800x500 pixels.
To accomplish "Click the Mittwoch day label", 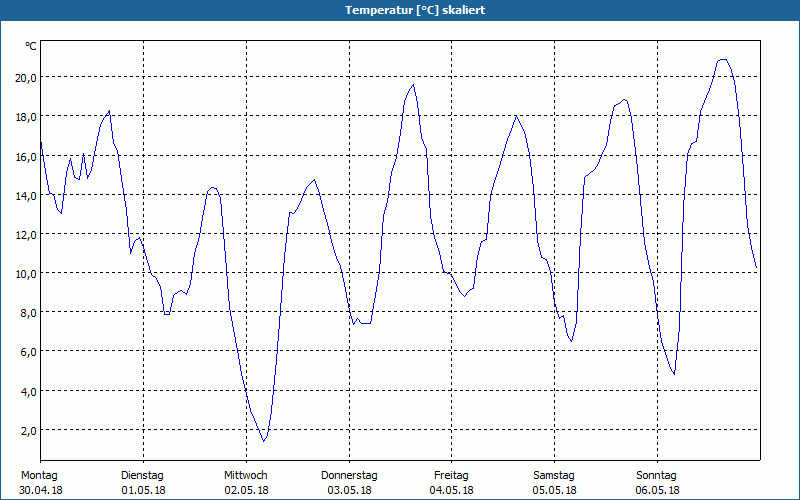I will click(245, 476).
